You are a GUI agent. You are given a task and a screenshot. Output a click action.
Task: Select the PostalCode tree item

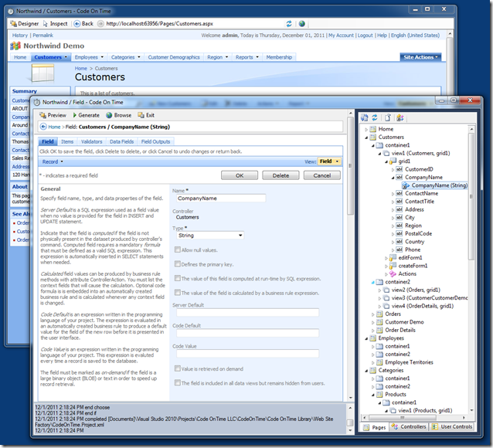[x=418, y=233]
